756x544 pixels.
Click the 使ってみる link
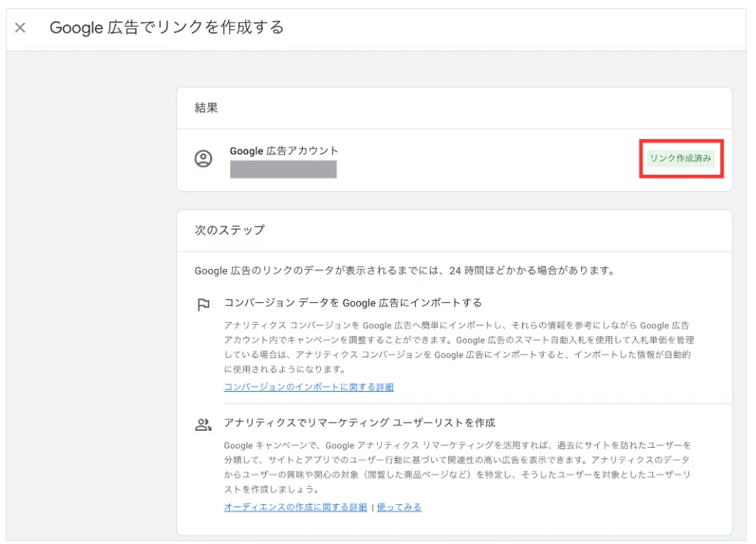tap(399, 507)
